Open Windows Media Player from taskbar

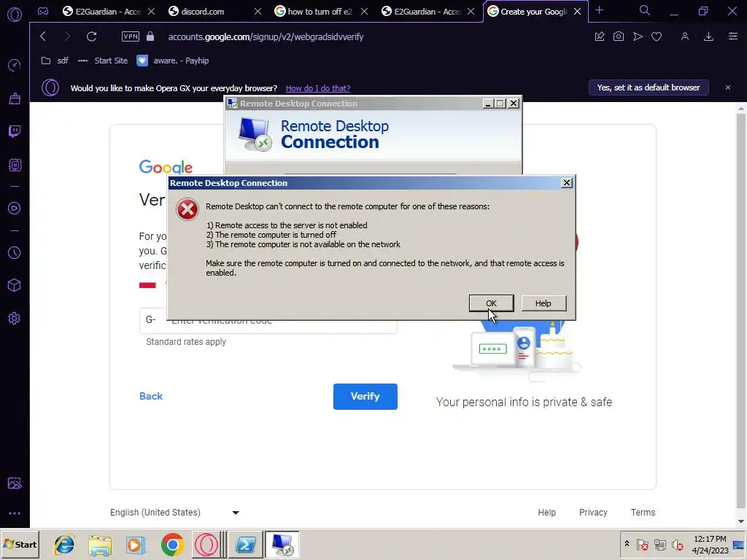[x=136, y=545]
